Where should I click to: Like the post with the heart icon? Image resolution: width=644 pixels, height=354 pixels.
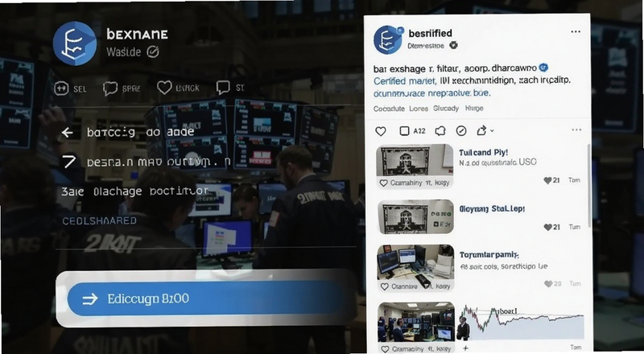click(381, 131)
